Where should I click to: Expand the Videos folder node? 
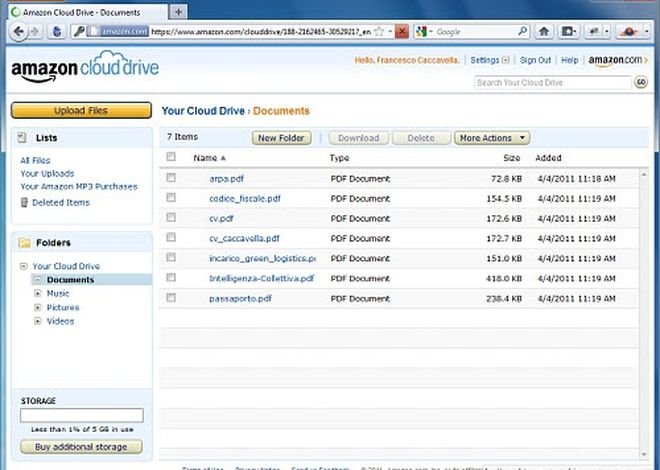click(38, 321)
